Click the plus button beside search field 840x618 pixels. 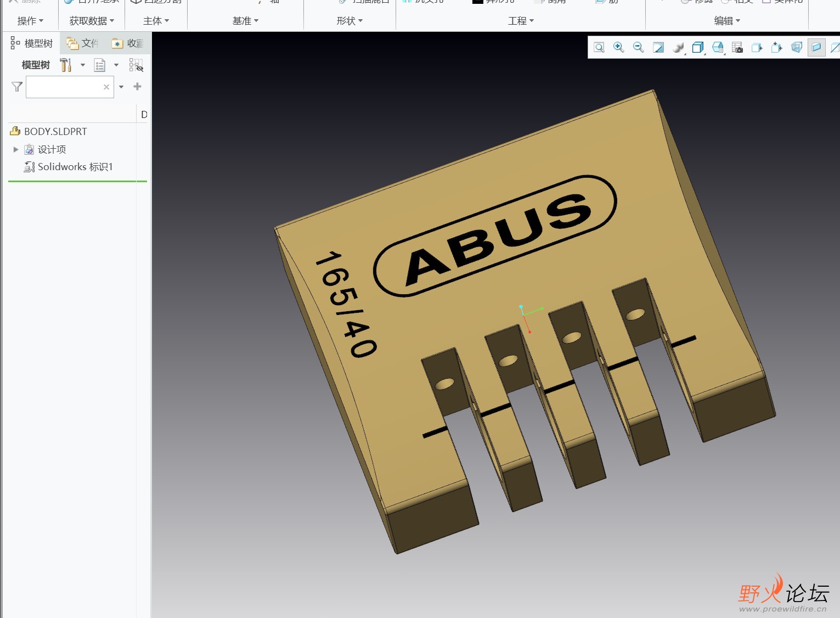point(137,86)
